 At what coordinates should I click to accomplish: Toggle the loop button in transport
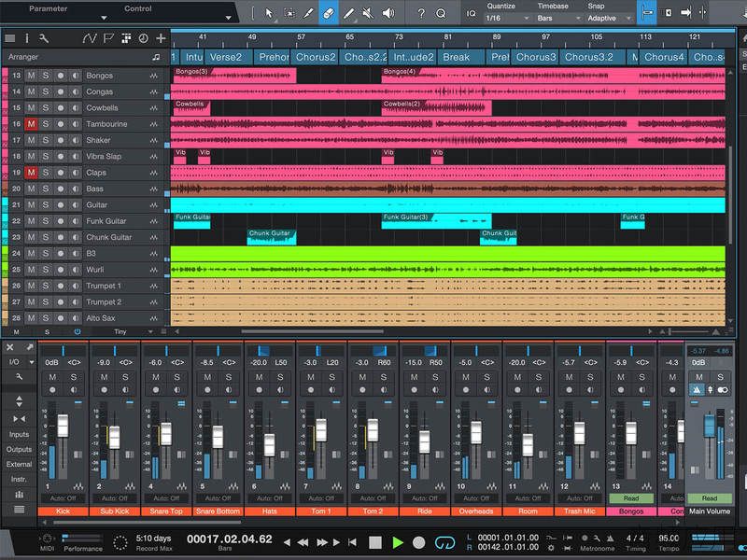(x=445, y=542)
